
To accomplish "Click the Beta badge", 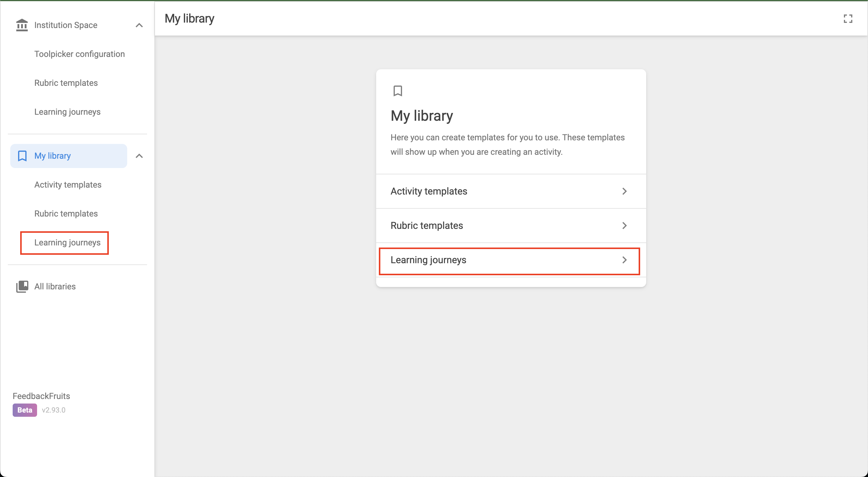I will coord(25,410).
